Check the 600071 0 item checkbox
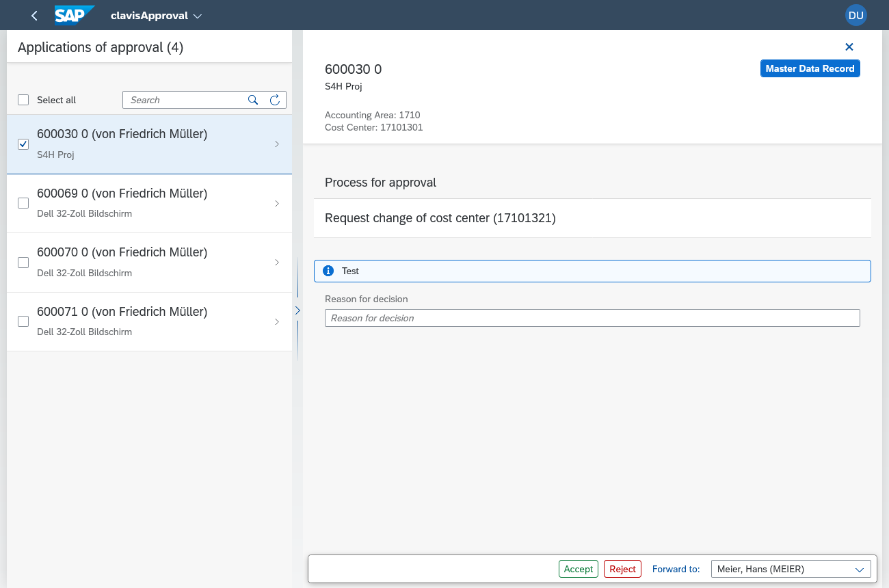889x588 pixels. coord(23,321)
